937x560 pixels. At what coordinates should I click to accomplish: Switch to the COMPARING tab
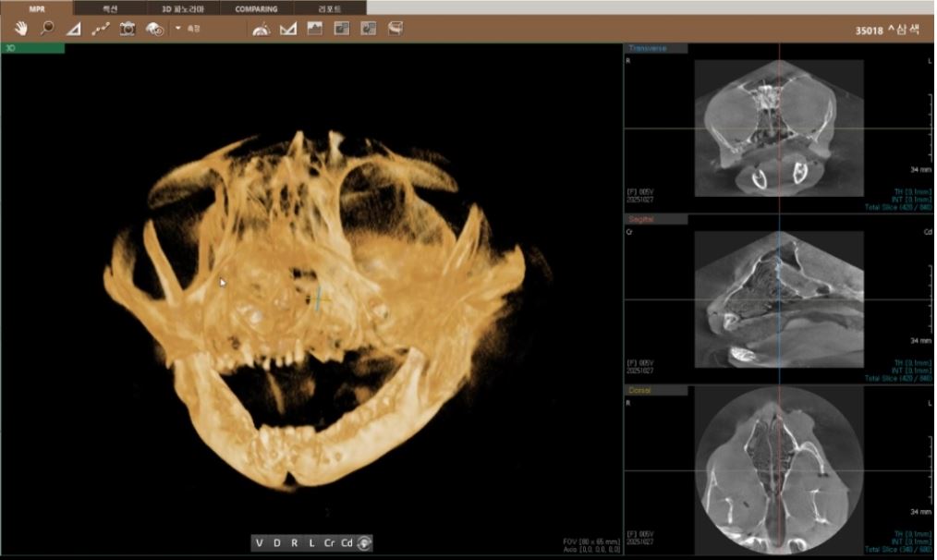(256, 8)
